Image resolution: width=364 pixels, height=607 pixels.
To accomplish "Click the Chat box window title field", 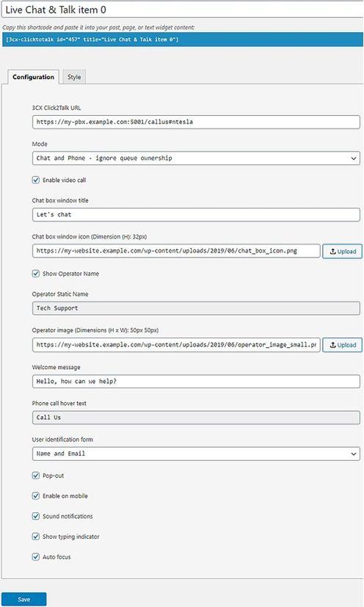I will 196,214.
